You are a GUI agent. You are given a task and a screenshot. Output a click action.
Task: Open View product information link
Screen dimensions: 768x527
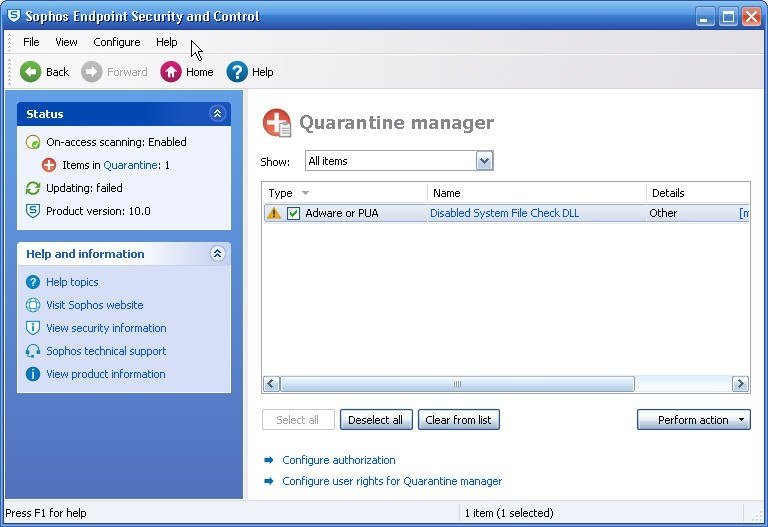[x=106, y=374]
